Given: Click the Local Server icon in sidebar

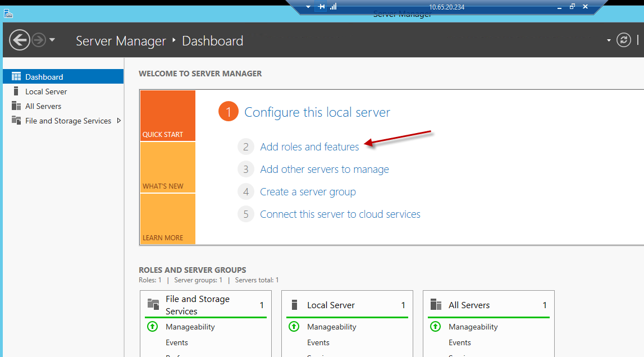Looking at the screenshot, I should tap(16, 91).
